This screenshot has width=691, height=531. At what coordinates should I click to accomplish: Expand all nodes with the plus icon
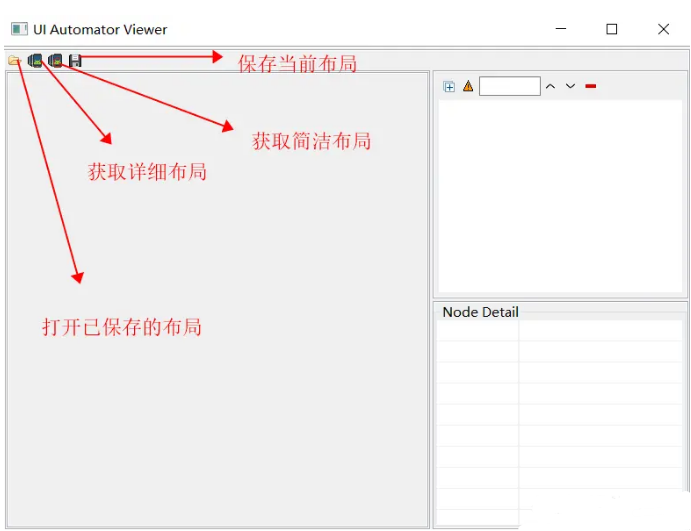tap(449, 87)
